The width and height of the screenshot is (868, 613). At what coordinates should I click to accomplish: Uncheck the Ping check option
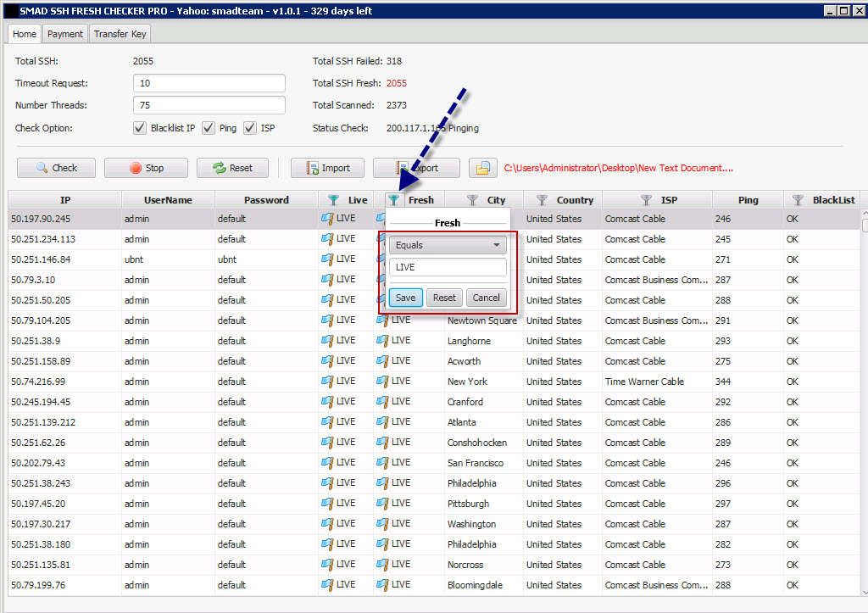point(209,128)
